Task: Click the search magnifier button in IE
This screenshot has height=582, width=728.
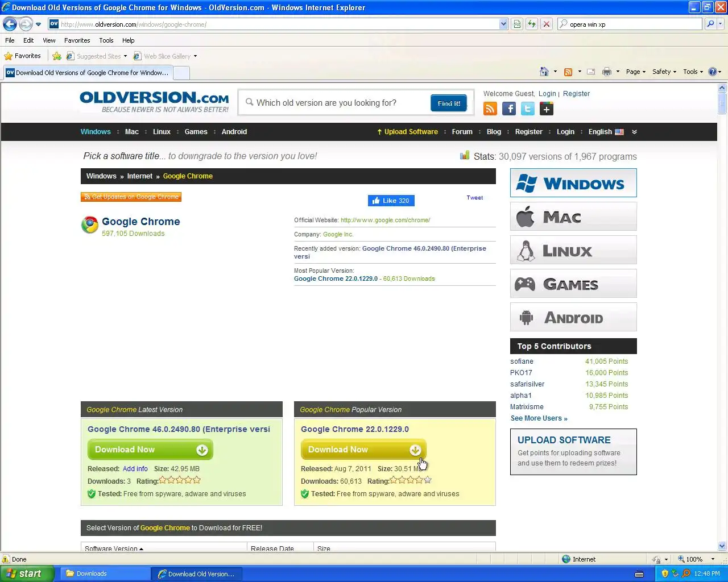Action: click(710, 24)
